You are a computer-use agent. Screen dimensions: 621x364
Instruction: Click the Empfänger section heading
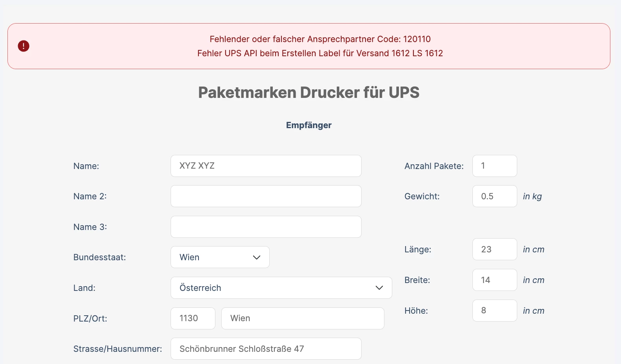coord(309,125)
